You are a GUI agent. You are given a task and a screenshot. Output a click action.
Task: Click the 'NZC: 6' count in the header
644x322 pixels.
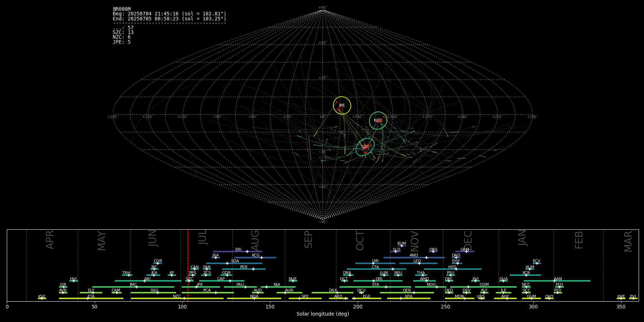tap(122, 37)
